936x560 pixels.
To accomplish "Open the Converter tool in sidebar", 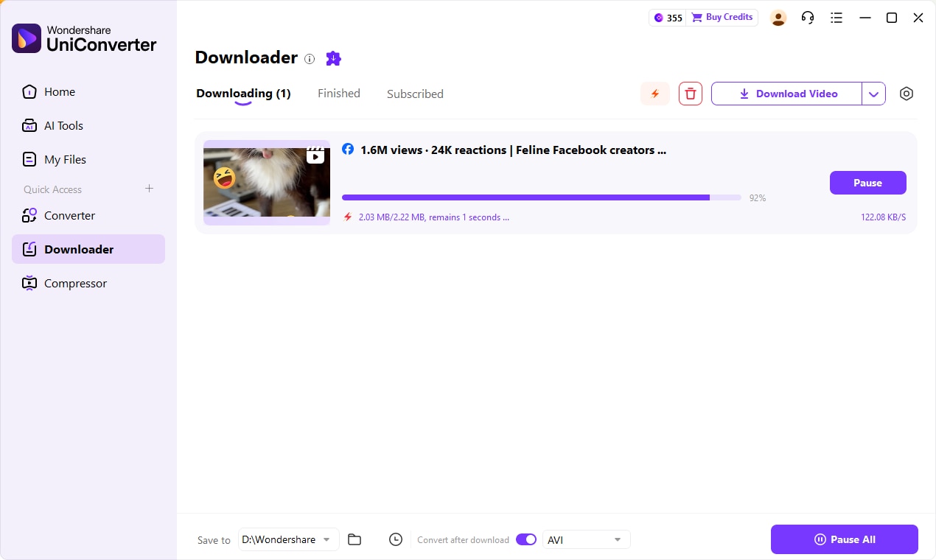I will click(x=69, y=215).
